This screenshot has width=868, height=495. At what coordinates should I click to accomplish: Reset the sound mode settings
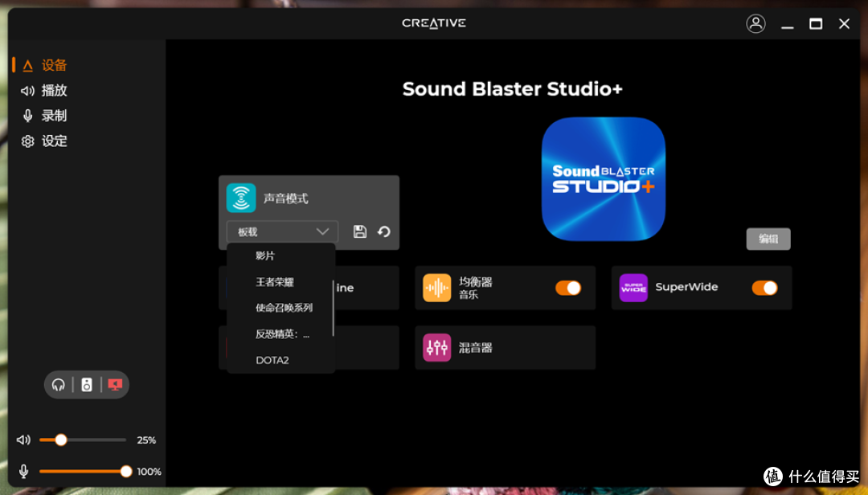point(383,231)
